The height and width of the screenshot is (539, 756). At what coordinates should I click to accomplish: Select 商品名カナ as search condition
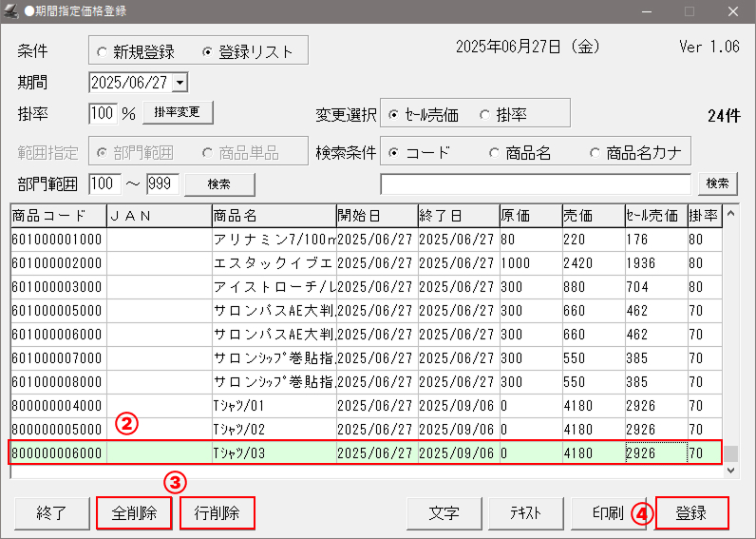(595, 153)
